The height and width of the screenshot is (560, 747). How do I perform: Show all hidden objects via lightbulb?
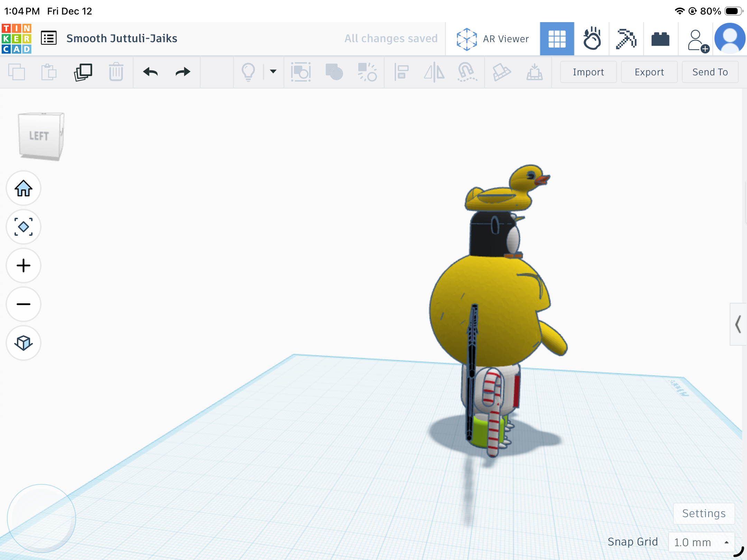(248, 72)
